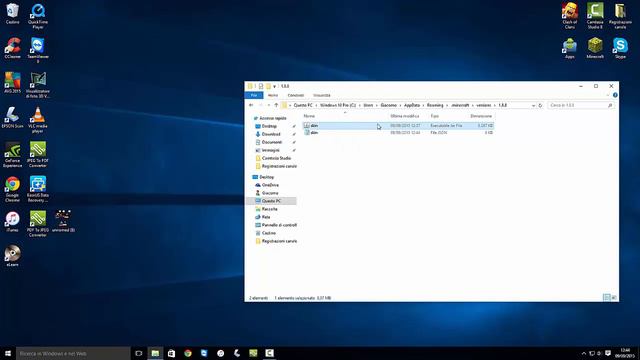Open the Home ribbon tab
This screenshot has width=640, height=360.
[x=273, y=95]
